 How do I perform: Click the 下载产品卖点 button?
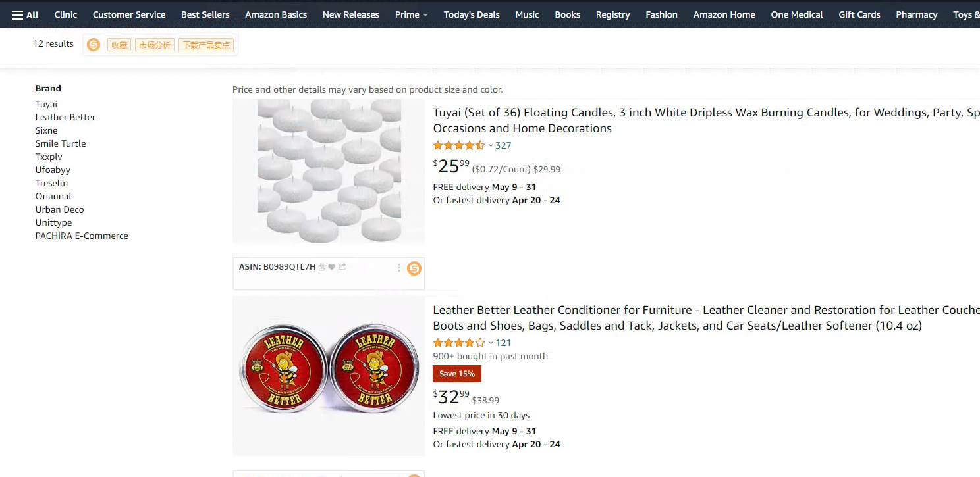[x=206, y=45]
